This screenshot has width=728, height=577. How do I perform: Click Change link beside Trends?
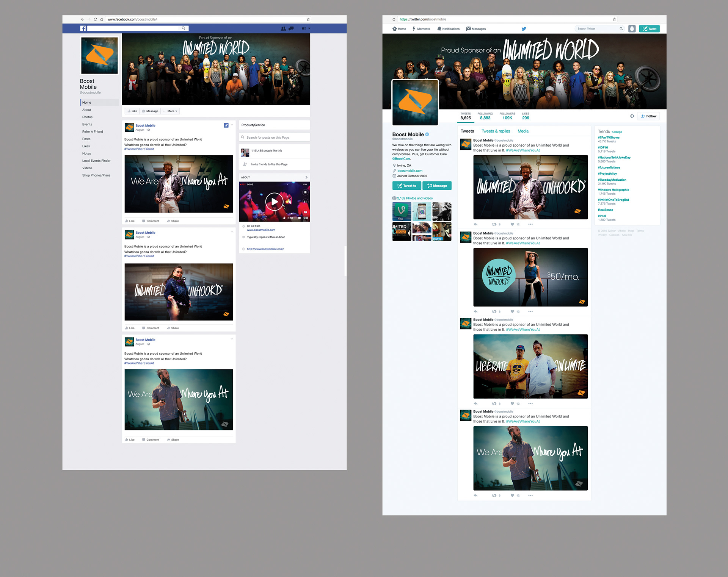click(617, 132)
